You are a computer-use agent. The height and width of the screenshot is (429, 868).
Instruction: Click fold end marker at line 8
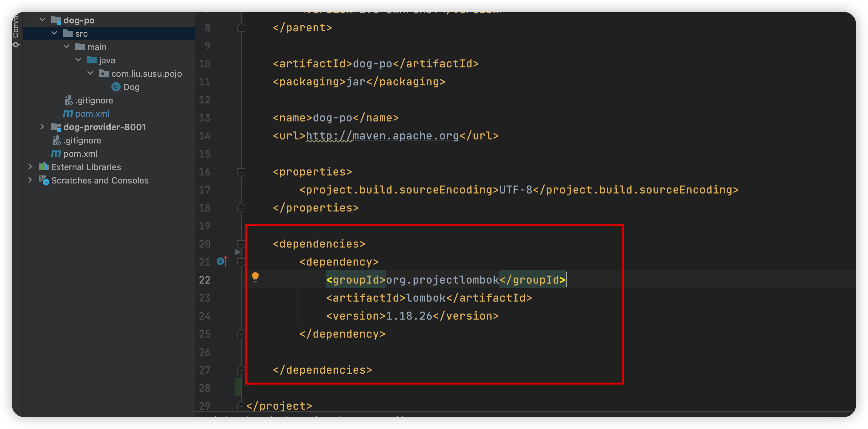point(241,28)
